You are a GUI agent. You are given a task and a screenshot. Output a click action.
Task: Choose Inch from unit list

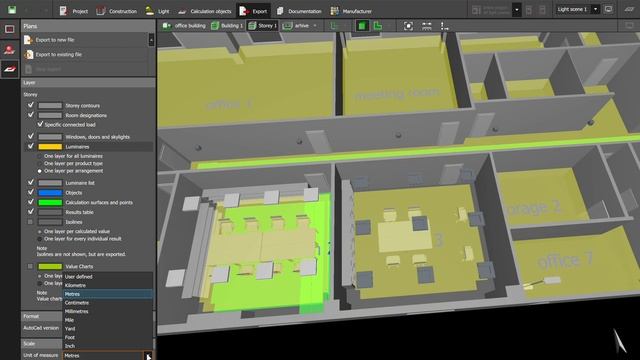pos(108,346)
